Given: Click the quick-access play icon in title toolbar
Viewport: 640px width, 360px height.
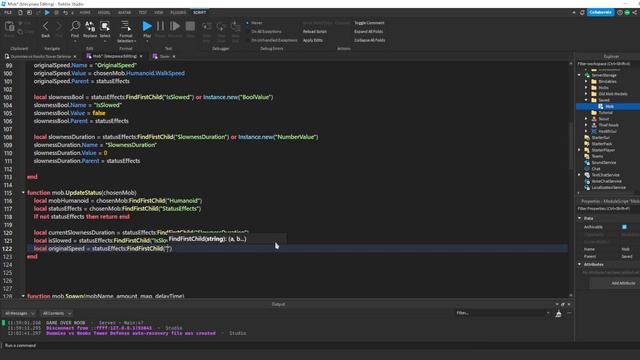Looking at the screenshot, I should pyautogui.click(x=47, y=13).
